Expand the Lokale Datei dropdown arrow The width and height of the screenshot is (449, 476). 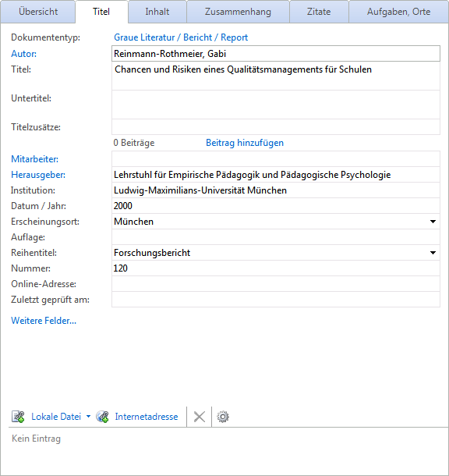tap(88, 417)
